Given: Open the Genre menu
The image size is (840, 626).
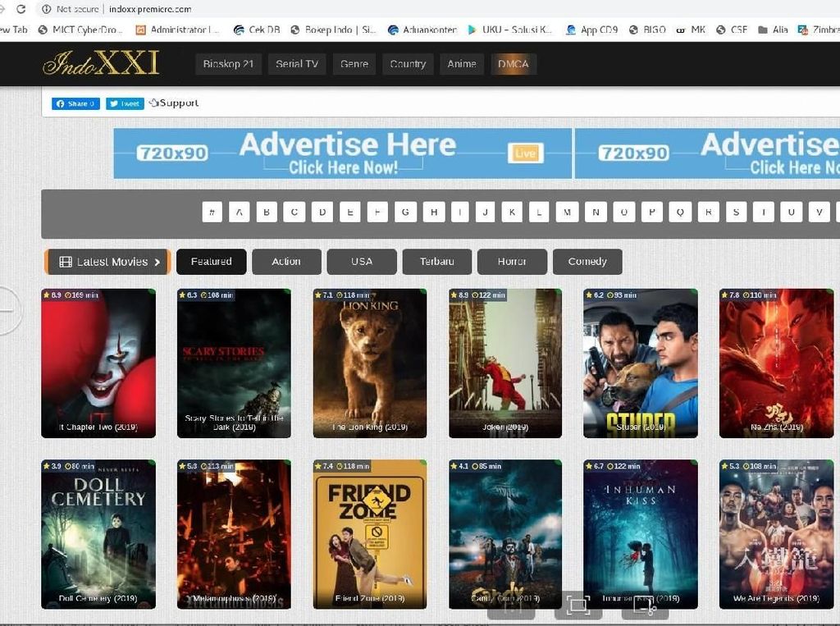Looking at the screenshot, I should pos(354,64).
